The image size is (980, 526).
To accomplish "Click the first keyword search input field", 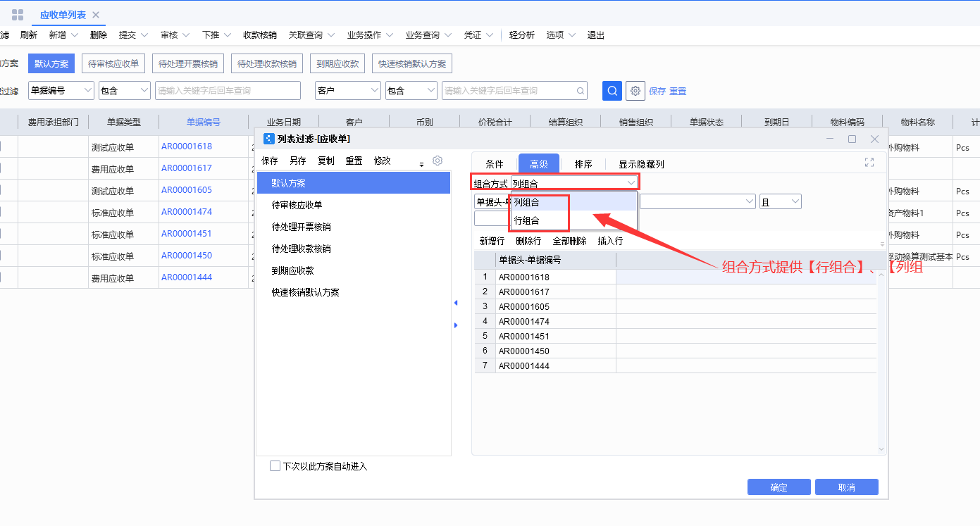I will click(228, 91).
